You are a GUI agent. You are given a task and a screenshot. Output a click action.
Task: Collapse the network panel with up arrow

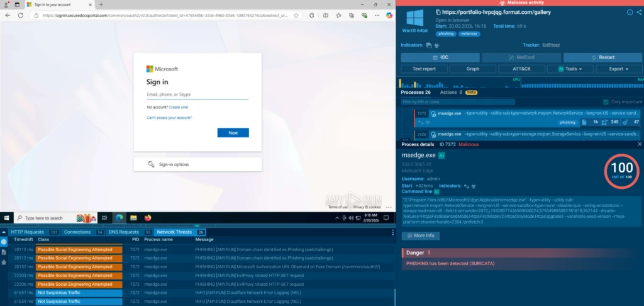pos(4,232)
